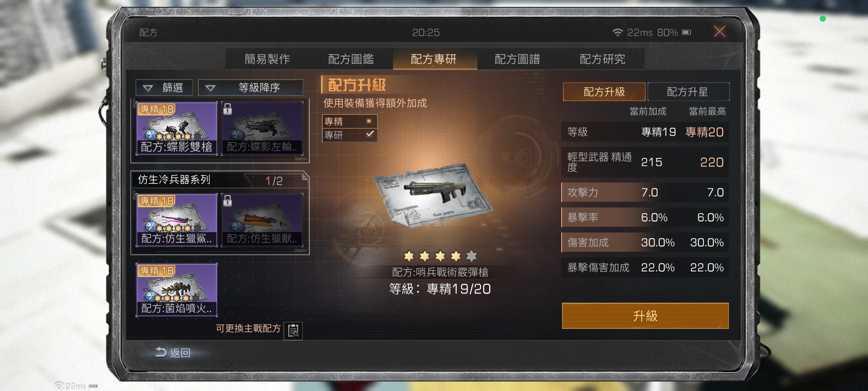The width and height of the screenshot is (868, 391).
Task: Click the orange 升級 upgrade button
Action: [x=645, y=316]
